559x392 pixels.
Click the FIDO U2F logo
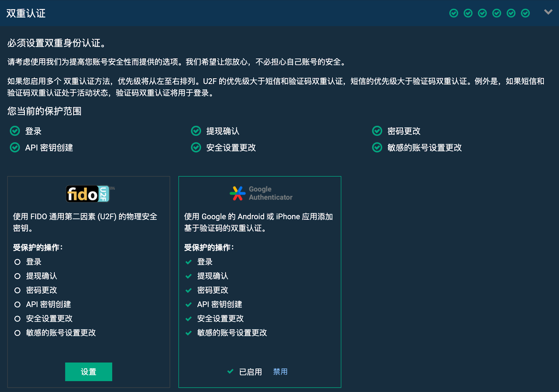point(90,194)
